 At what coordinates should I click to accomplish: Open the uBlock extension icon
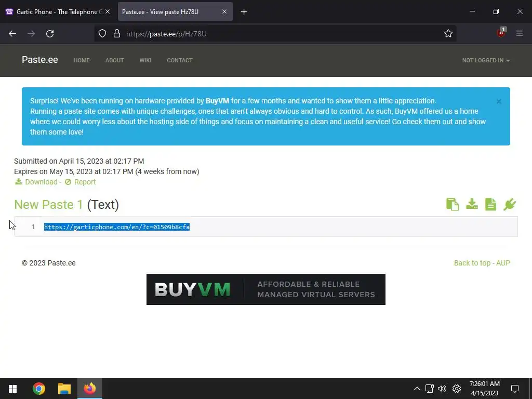point(501,33)
